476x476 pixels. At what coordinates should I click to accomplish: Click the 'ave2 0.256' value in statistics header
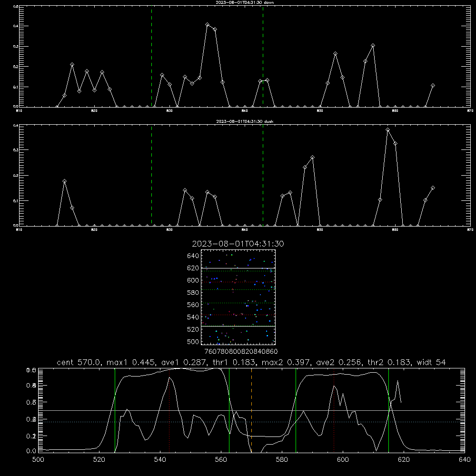point(339,362)
